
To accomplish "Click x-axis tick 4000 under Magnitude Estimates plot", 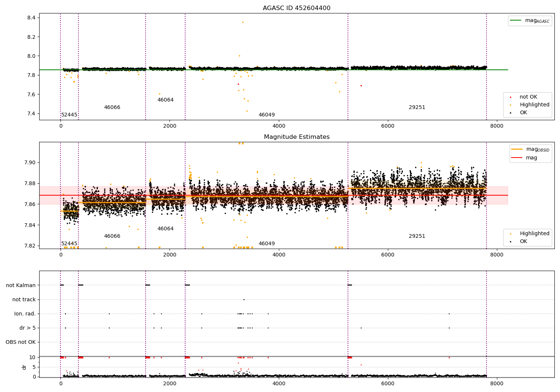I will click(279, 255).
